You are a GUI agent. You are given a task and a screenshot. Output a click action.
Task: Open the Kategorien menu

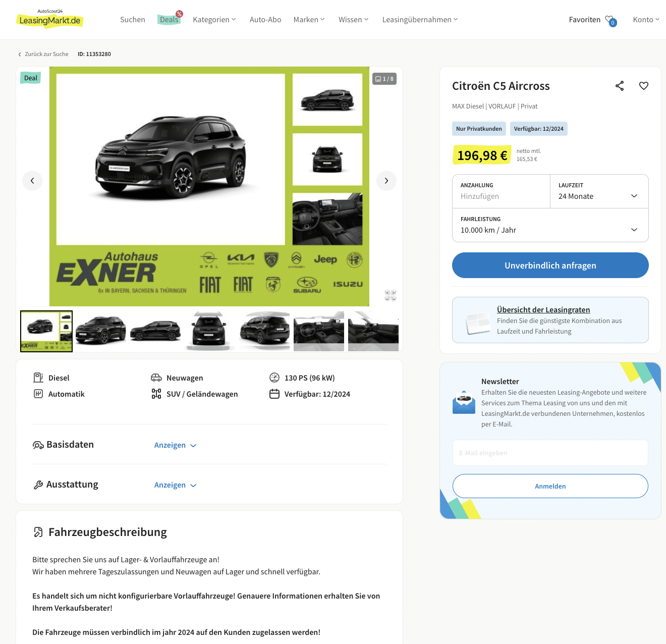(214, 20)
